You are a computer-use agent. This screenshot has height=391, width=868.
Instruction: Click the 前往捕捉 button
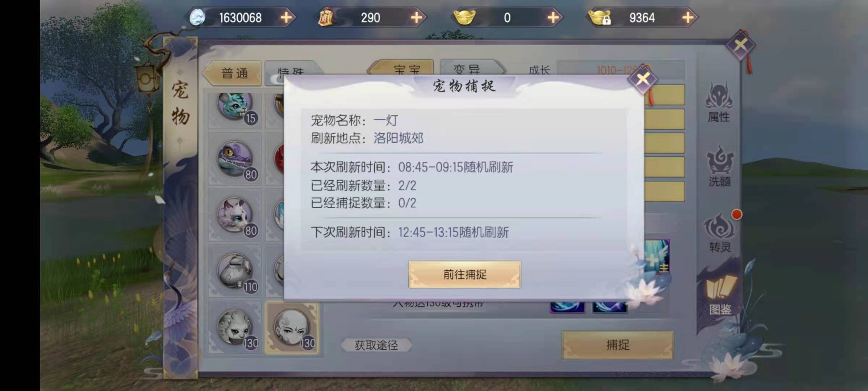[465, 274]
